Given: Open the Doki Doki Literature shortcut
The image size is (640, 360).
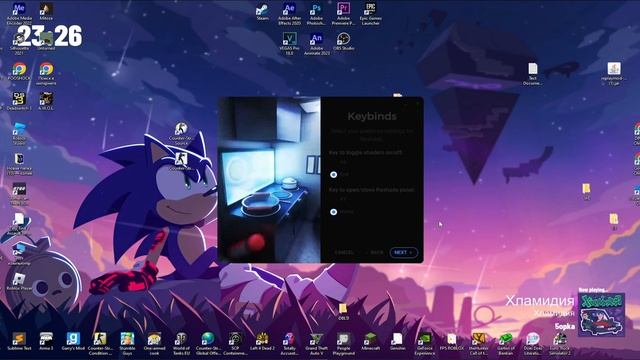Looking at the screenshot, I should pos(533,344).
